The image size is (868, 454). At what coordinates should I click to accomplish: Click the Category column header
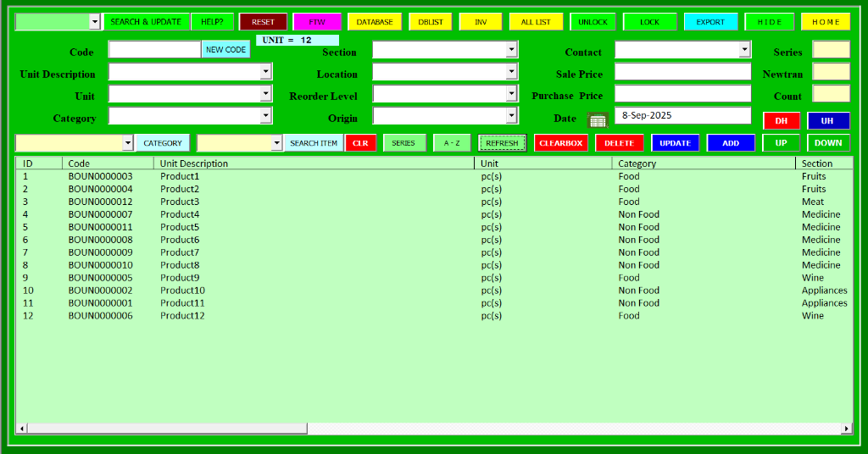pos(704,163)
